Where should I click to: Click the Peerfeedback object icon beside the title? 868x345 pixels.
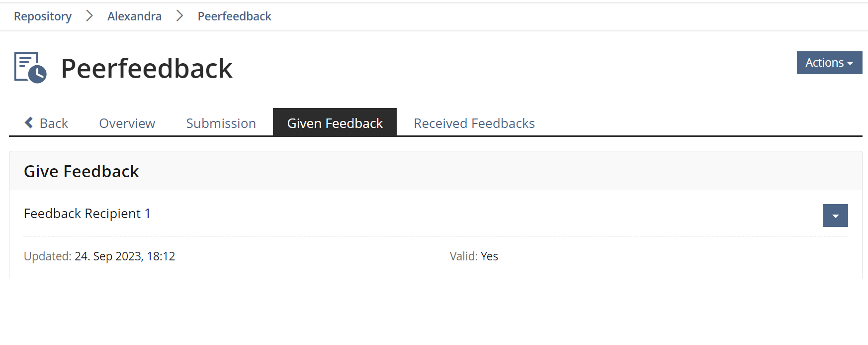(x=30, y=68)
